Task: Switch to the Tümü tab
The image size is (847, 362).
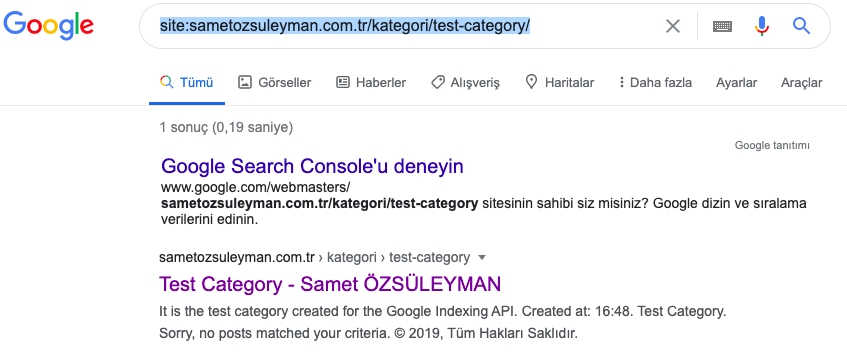Action: (x=187, y=83)
